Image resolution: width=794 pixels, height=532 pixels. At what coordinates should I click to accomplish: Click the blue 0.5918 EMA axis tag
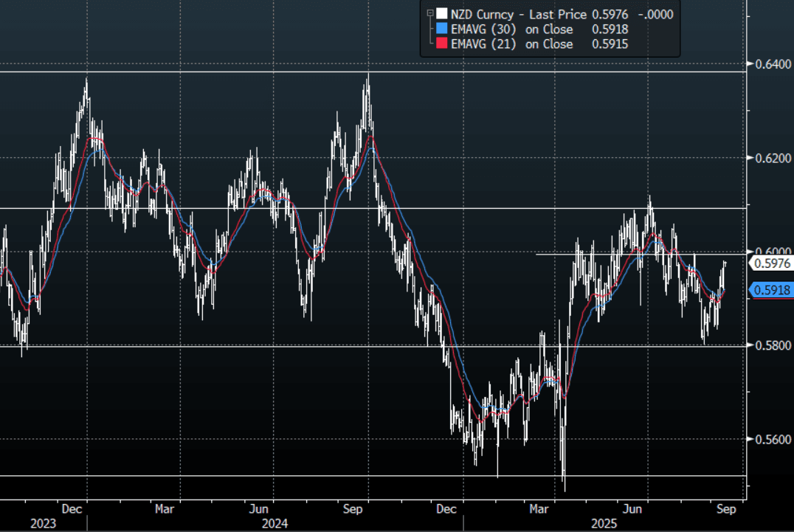point(770,291)
